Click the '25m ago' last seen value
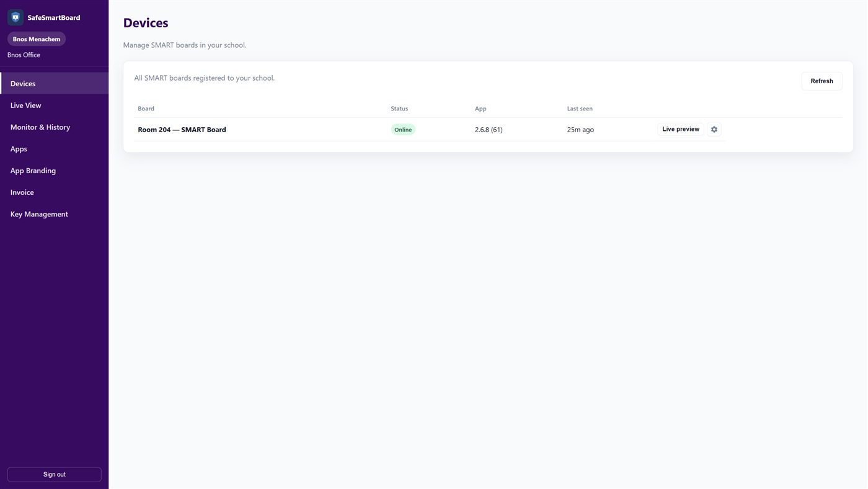The width and height of the screenshot is (868, 489). [580, 130]
